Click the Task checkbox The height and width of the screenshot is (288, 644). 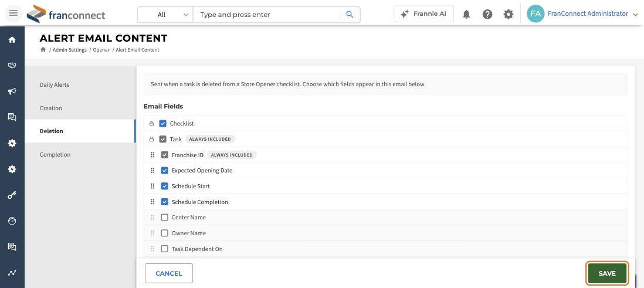tap(162, 139)
